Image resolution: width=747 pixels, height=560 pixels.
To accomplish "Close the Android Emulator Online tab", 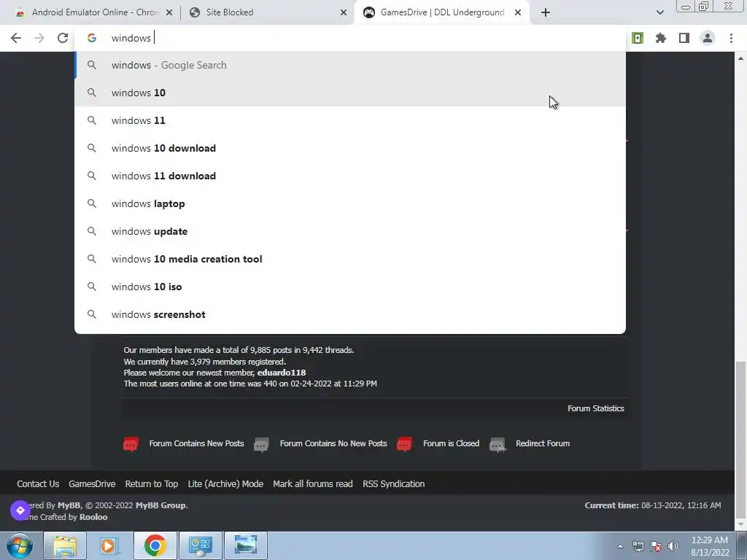I will tap(169, 13).
